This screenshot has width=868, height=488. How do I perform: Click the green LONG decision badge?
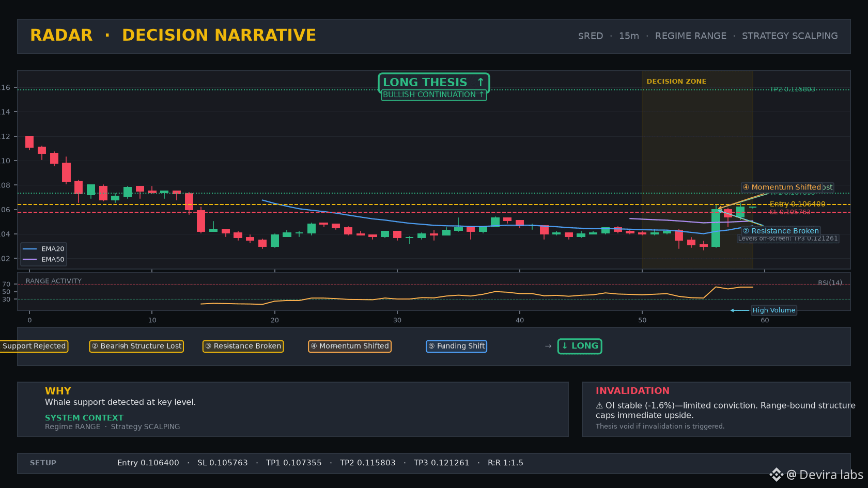point(580,346)
